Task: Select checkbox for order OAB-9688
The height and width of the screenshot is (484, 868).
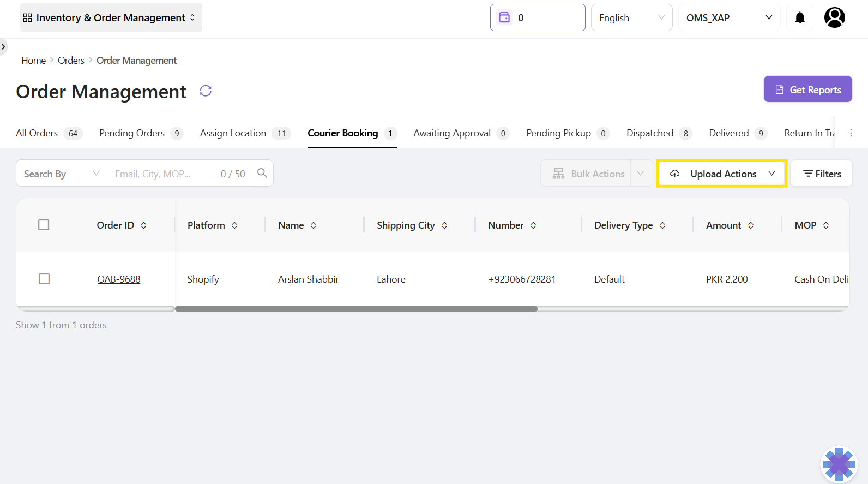Action: [x=44, y=279]
